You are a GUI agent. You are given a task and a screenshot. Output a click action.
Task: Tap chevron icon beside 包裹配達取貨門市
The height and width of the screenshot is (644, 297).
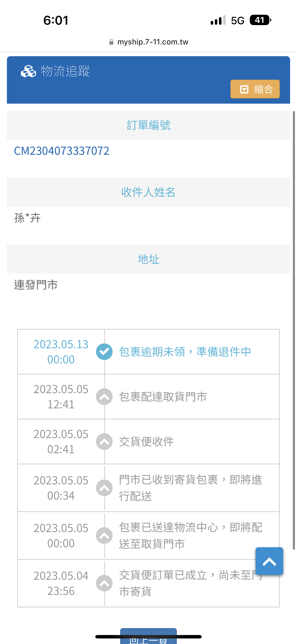pyautogui.click(x=104, y=396)
